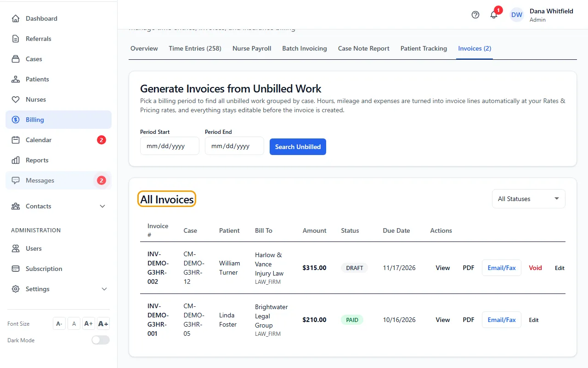The image size is (588, 368).
Task: Click the Billing dollar icon
Action: click(x=16, y=120)
